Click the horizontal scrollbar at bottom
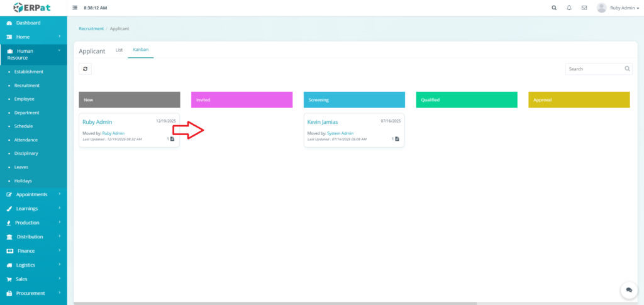This screenshot has height=305, width=644. pos(275,303)
